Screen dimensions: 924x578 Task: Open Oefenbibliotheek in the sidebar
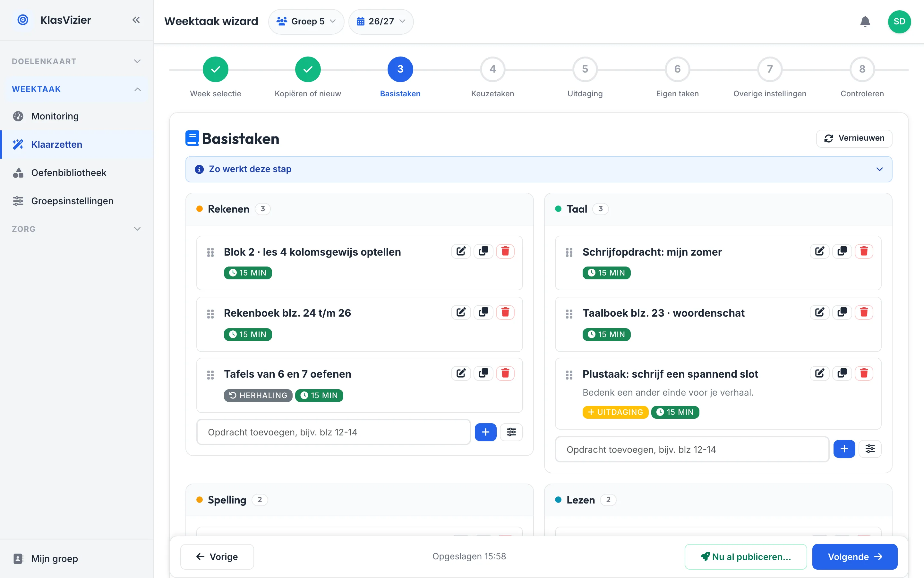pos(76,173)
